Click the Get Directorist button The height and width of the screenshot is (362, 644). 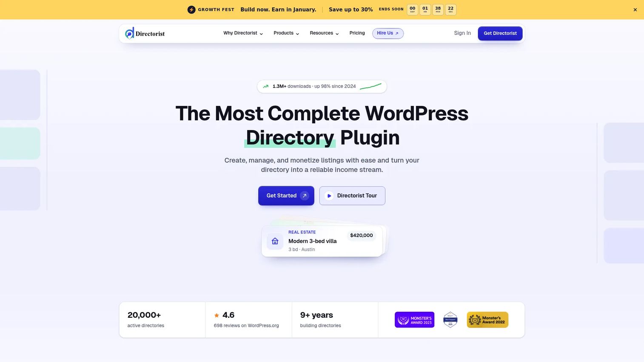tap(500, 33)
